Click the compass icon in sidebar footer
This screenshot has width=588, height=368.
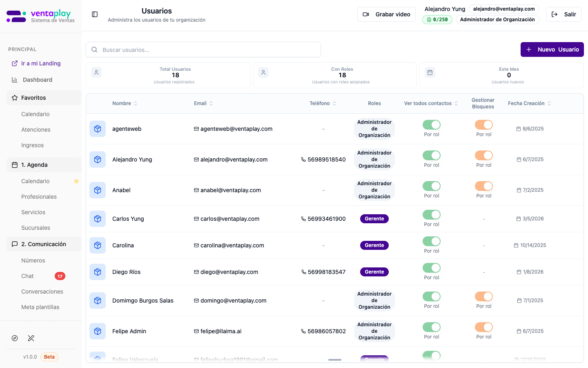tap(15, 338)
